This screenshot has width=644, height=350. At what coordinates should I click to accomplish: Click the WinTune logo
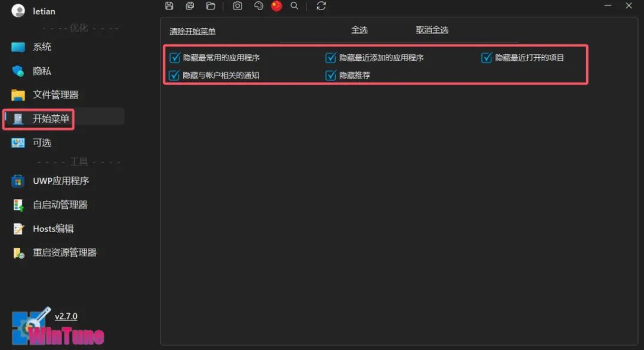(57, 327)
